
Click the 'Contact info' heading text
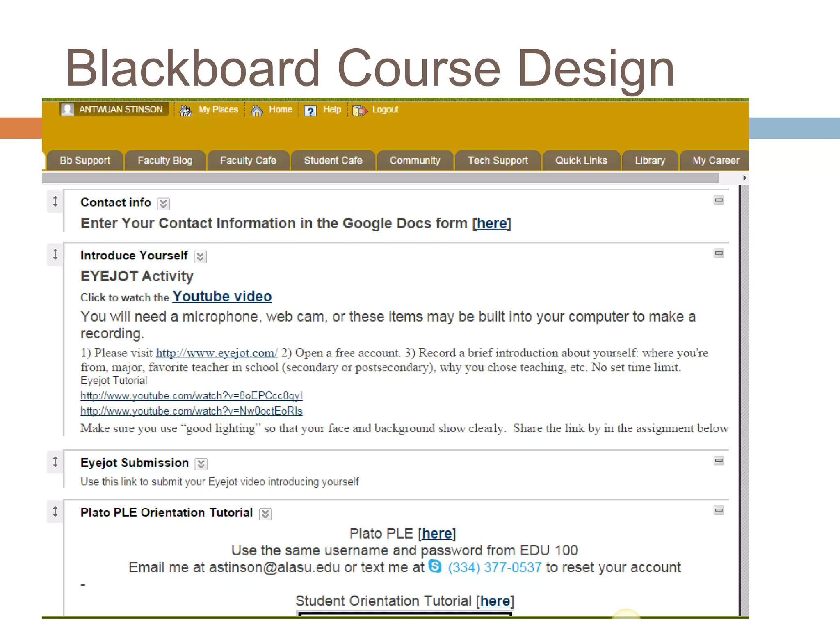[116, 202]
